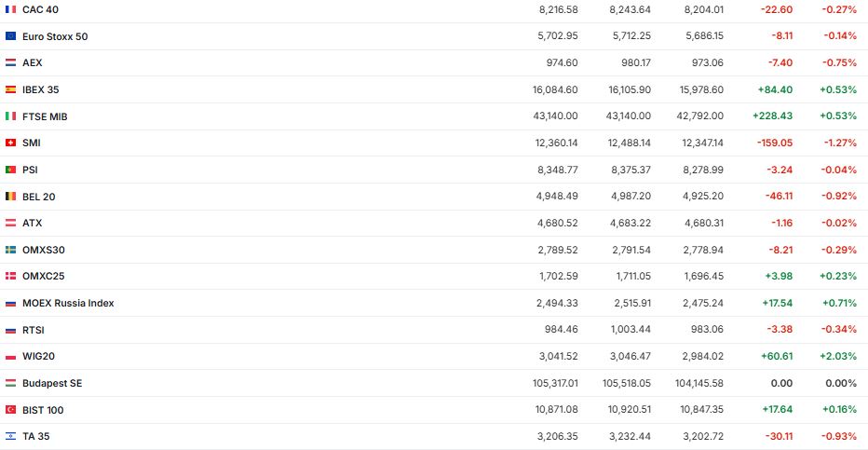Click the Spain flag icon beside IBEX 35

pyautogui.click(x=10, y=89)
